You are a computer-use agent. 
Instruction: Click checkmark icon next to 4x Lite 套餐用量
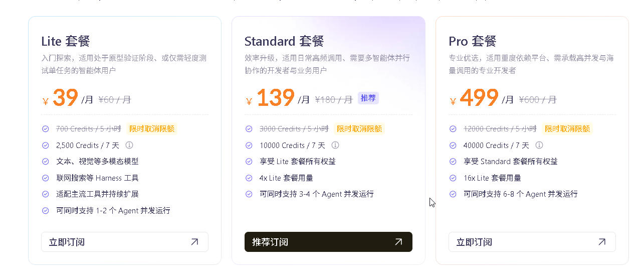pos(249,178)
